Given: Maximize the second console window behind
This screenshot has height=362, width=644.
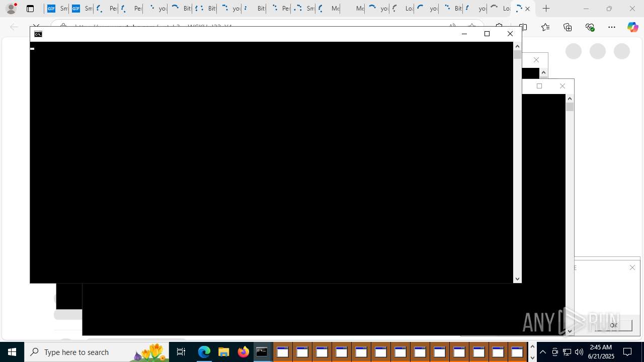Looking at the screenshot, I should [x=539, y=86].
